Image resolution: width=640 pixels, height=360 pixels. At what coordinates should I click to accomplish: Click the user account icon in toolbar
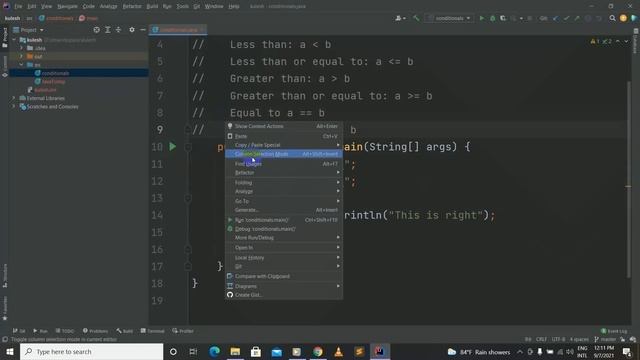coord(400,18)
